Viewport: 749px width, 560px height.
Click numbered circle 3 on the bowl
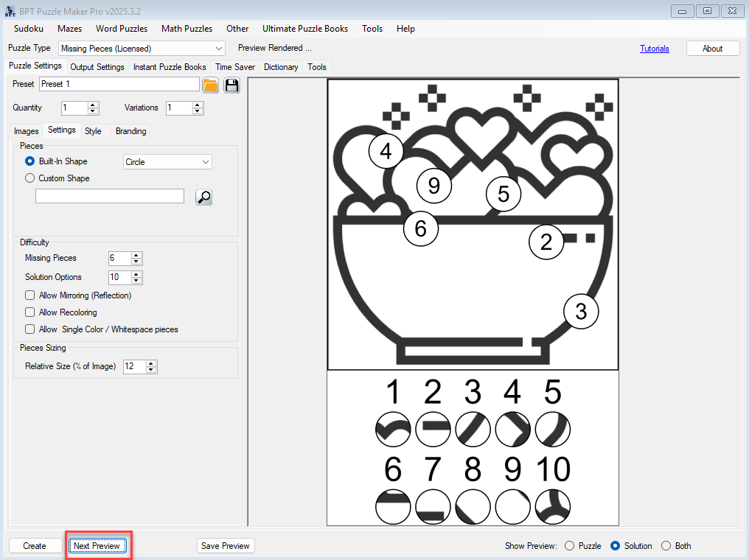[x=581, y=311]
